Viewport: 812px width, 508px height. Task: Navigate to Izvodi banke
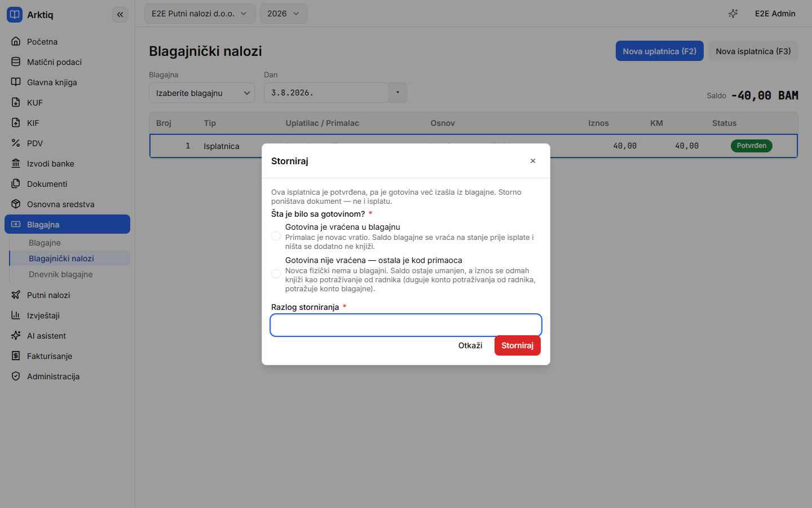click(x=67, y=163)
